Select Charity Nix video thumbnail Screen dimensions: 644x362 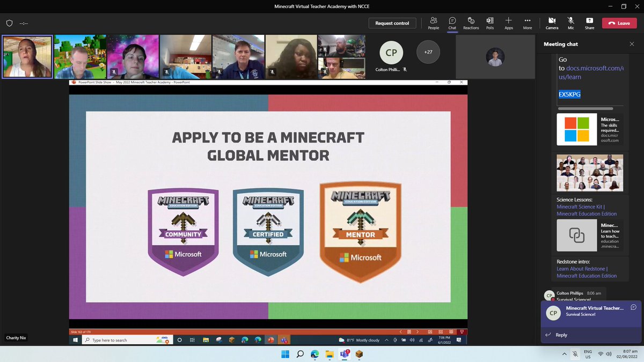pos(27,57)
